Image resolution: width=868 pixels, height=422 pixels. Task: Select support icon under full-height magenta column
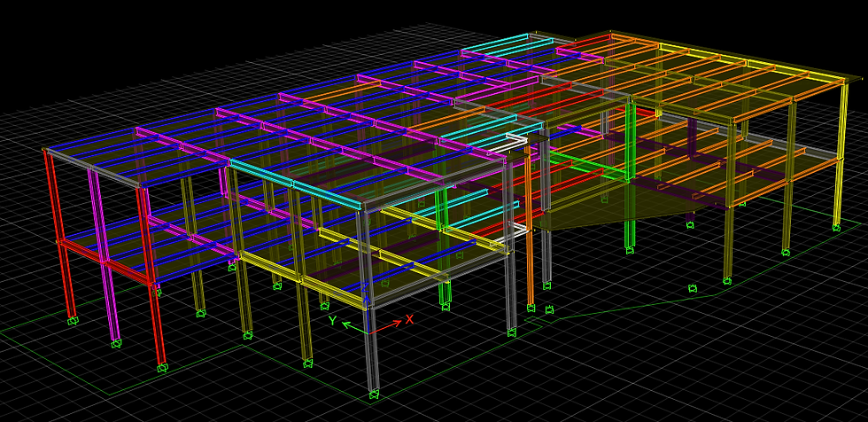click(x=116, y=344)
